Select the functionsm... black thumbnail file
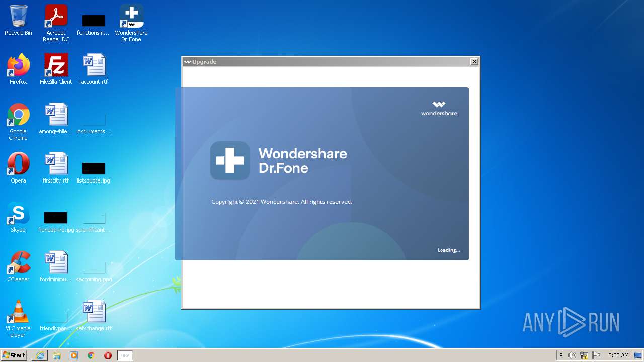The height and width of the screenshot is (362, 644). pyautogui.click(x=93, y=25)
